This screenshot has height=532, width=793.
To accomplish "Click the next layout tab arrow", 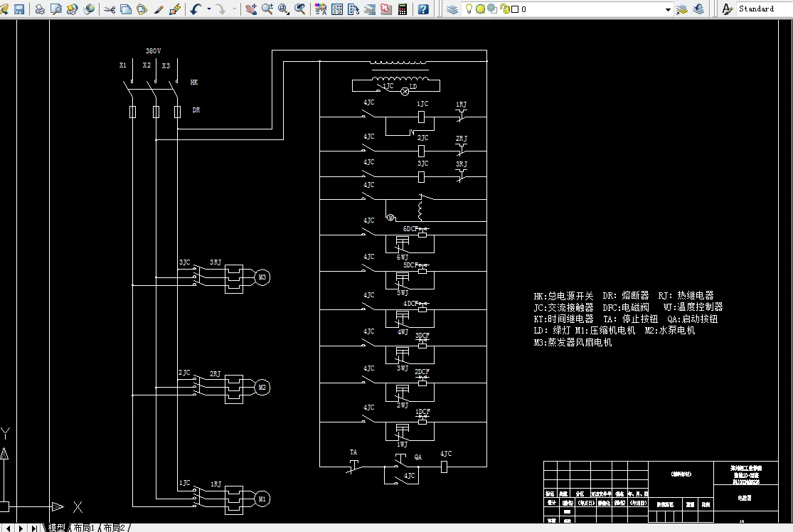I will pos(21,528).
